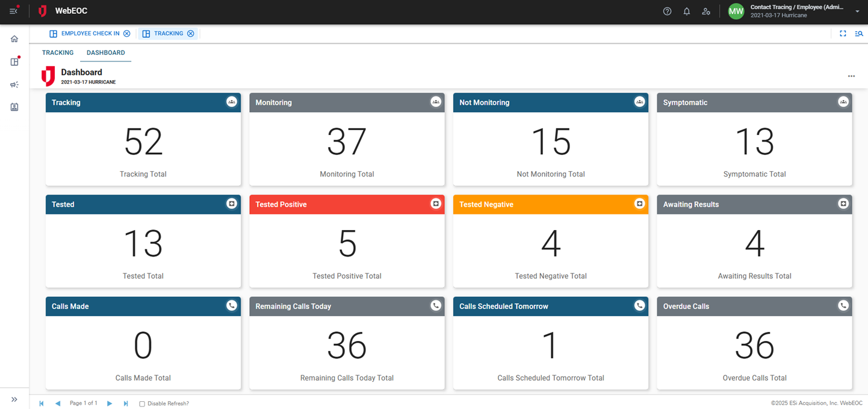Enable the Disable Refresh checkbox

141,403
